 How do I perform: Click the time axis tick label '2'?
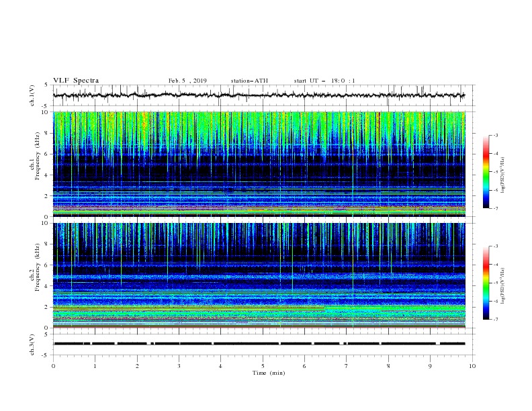click(x=137, y=366)
